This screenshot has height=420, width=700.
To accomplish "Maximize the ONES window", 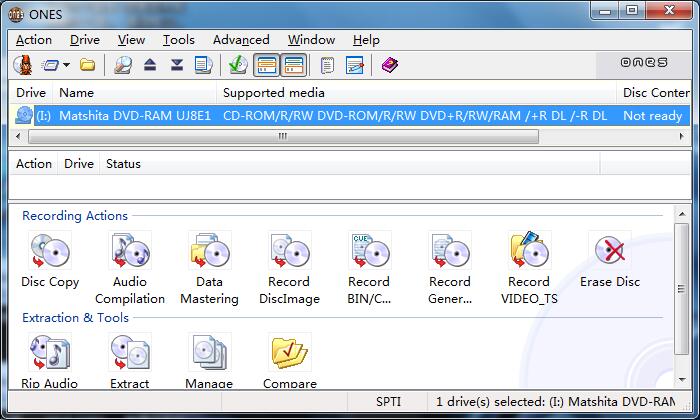I will 632,11.
